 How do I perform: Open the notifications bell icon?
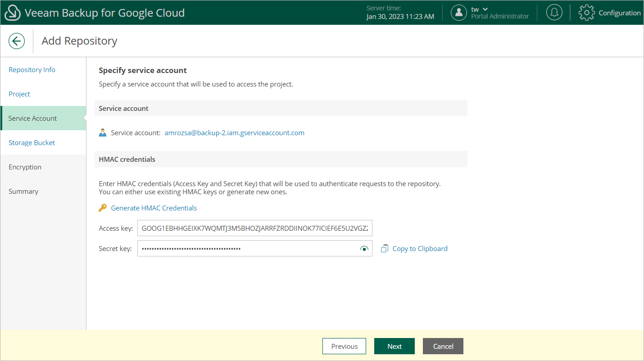point(554,13)
